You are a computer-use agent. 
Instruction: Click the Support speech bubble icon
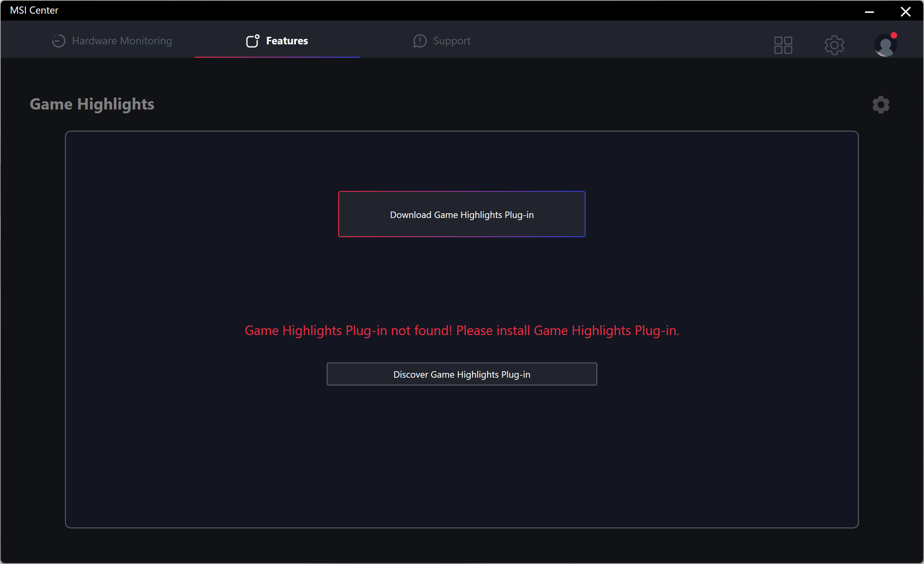coord(420,41)
